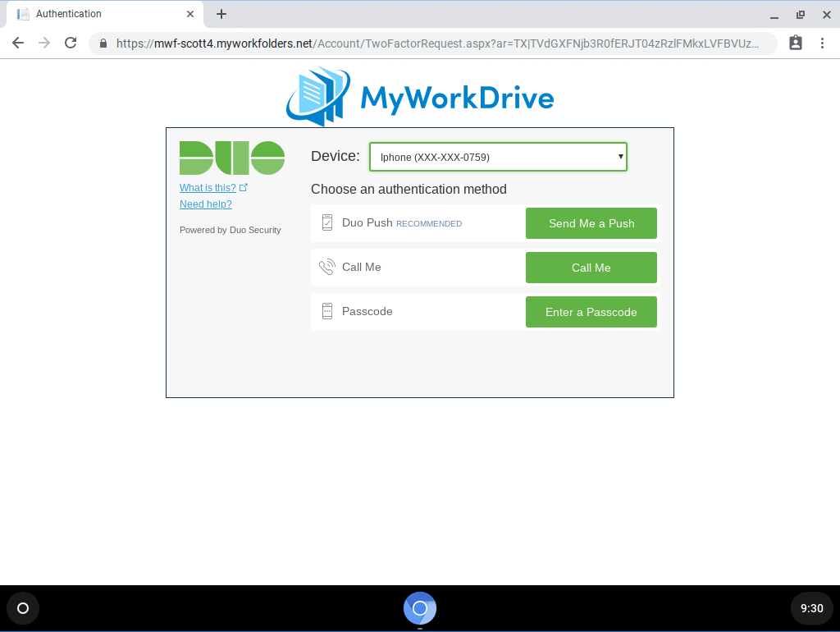Open the Need help link

205,204
